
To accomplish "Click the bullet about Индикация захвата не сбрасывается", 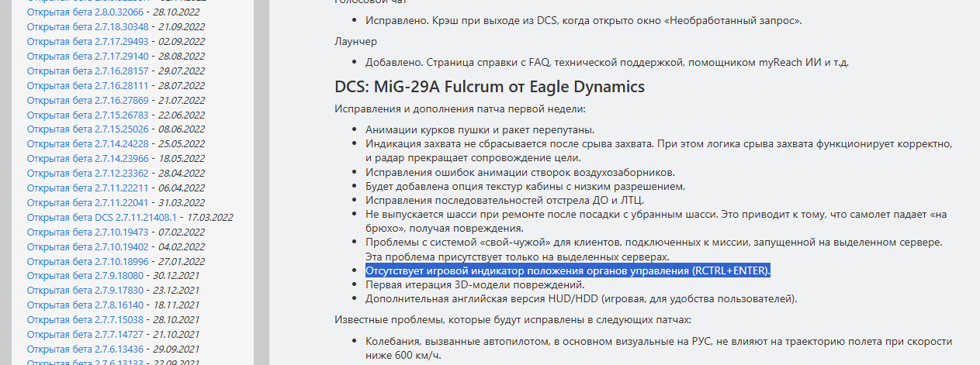I will pos(659,150).
